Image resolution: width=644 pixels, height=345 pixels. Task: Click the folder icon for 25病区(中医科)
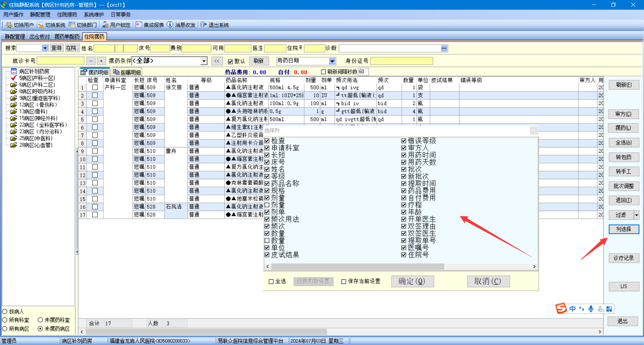14,138
